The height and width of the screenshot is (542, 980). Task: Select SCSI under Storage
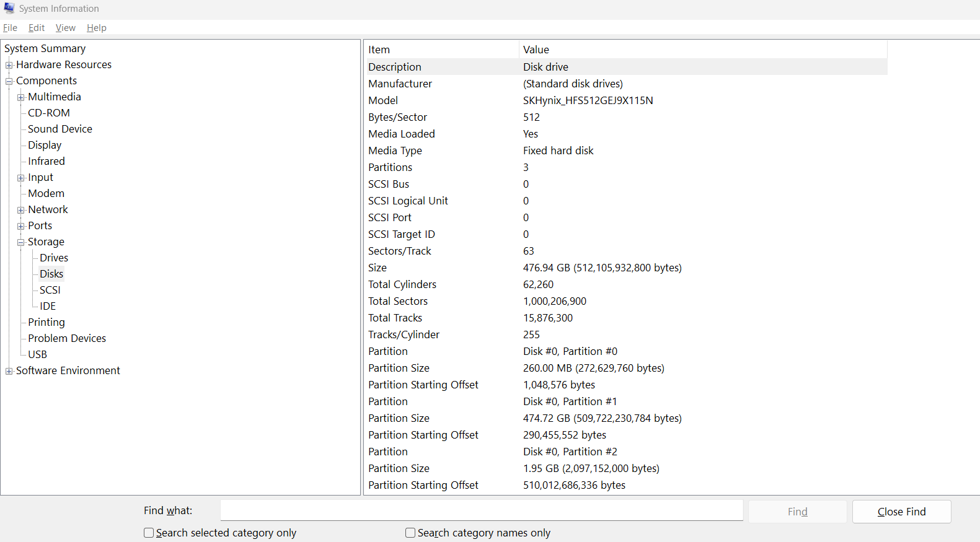tap(50, 290)
